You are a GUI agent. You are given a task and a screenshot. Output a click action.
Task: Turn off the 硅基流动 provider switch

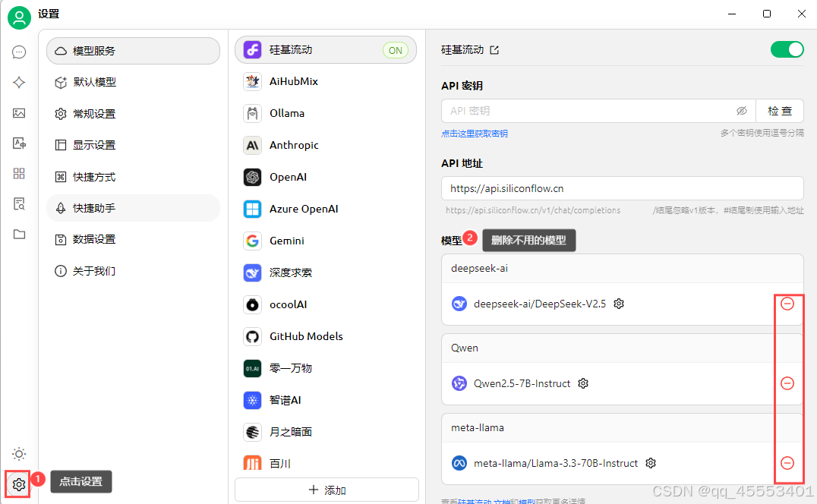click(787, 49)
